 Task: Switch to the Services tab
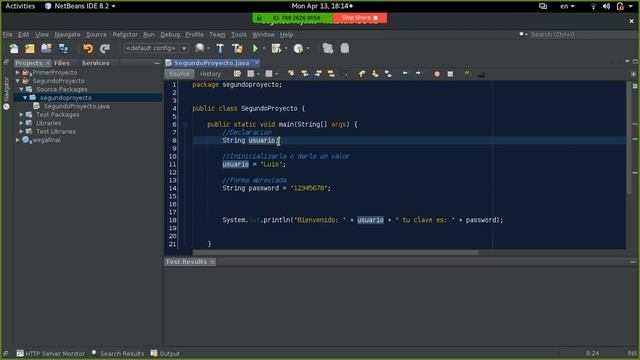tap(96, 63)
